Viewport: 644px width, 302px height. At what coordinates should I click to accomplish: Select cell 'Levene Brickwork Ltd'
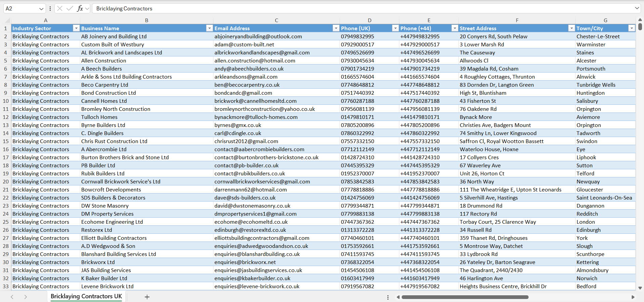pos(147,286)
